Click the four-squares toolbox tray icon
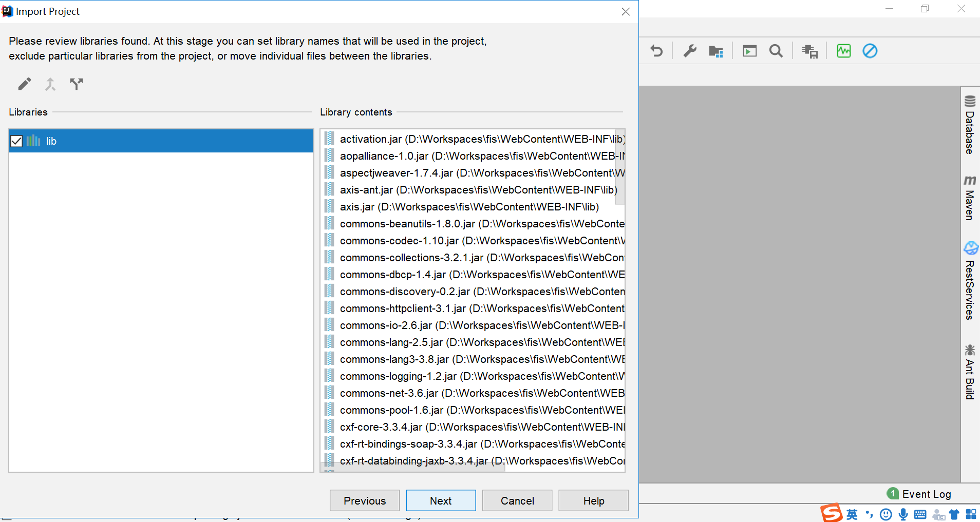The height and width of the screenshot is (522, 980). (971, 514)
